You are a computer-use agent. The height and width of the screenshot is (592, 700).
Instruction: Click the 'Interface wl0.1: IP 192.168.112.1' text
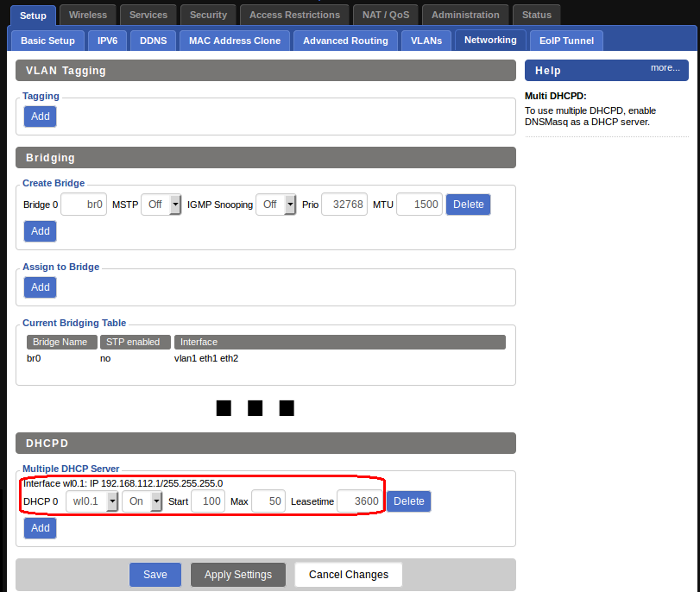(x=123, y=483)
